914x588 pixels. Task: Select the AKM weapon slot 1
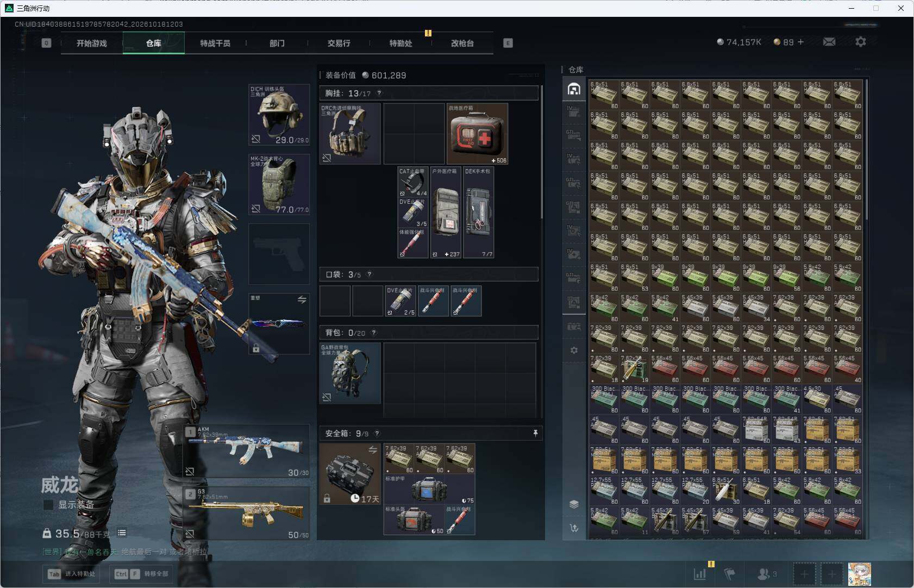[x=248, y=451]
